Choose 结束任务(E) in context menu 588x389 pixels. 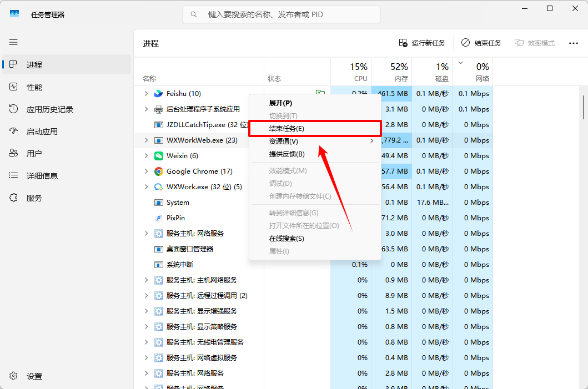[x=315, y=129]
